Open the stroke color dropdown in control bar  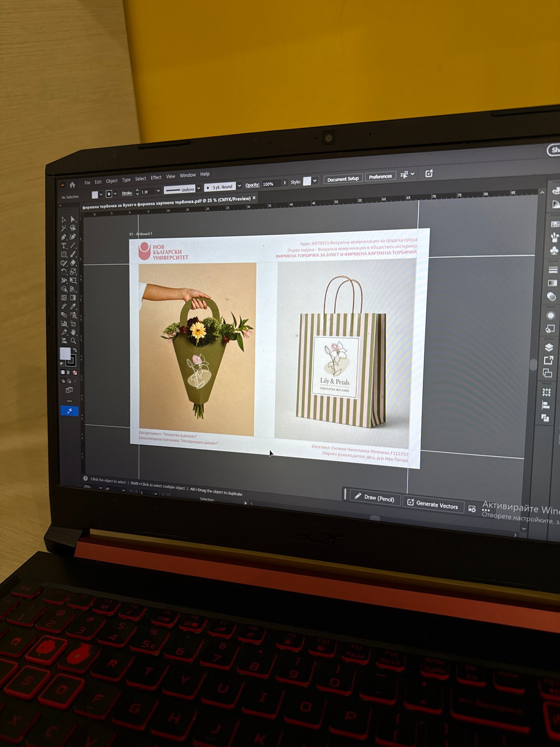(x=115, y=194)
